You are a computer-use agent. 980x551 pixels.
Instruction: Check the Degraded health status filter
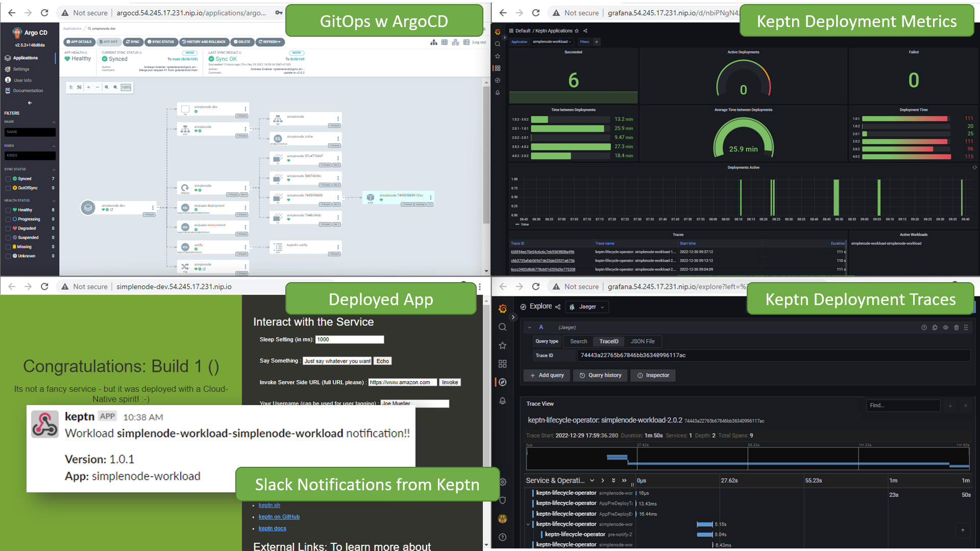(8, 229)
